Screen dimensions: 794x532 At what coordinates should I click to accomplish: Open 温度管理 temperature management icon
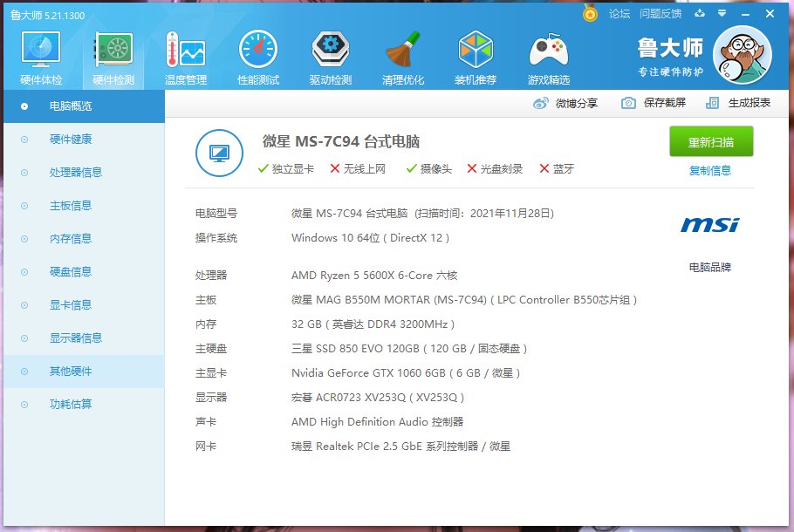[x=185, y=50]
